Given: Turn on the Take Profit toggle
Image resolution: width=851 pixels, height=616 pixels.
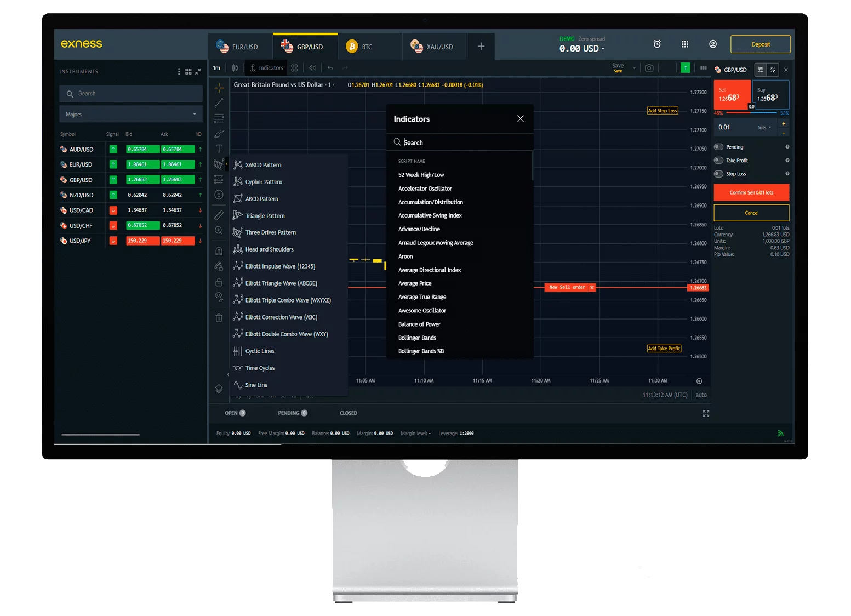Looking at the screenshot, I should (718, 161).
